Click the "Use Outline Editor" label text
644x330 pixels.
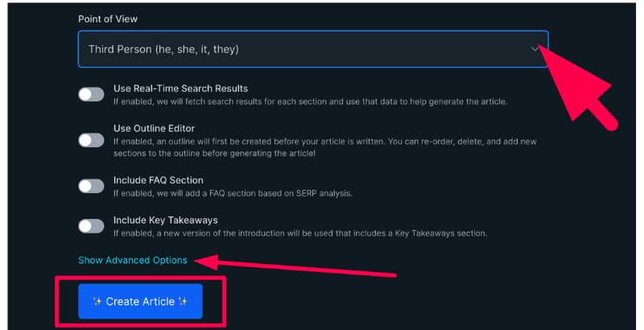[154, 128]
